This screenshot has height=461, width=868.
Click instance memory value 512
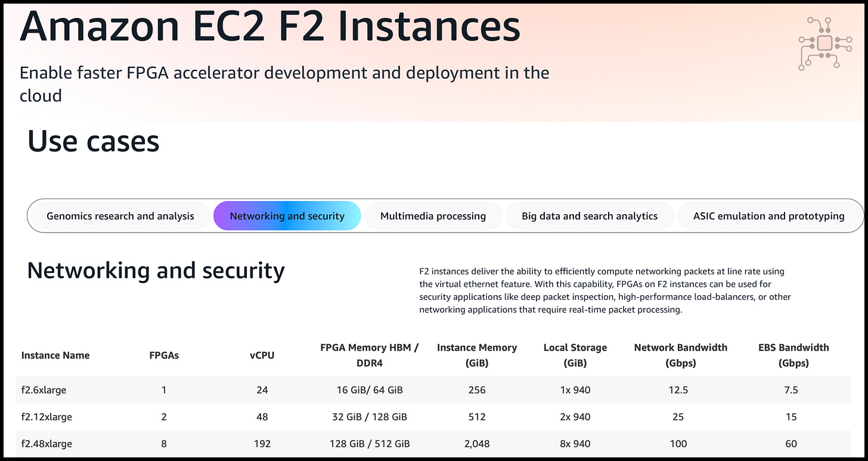477,417
